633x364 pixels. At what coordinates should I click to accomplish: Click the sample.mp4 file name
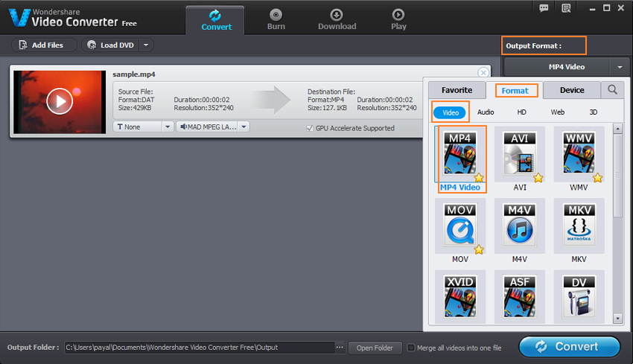pos(133,74)
